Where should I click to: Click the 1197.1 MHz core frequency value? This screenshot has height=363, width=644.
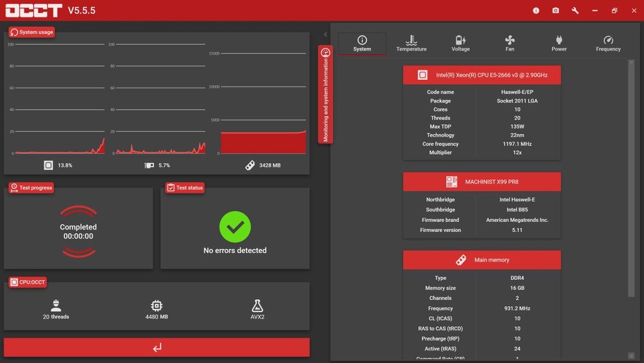[x=517, y=144]
